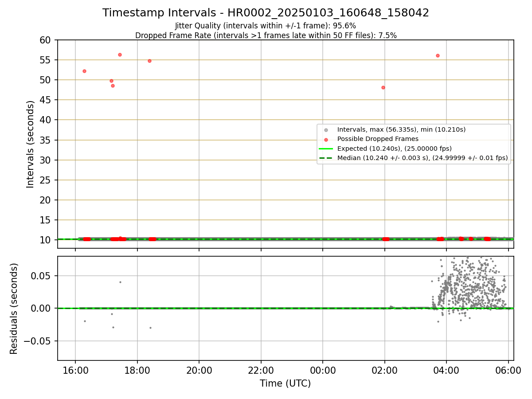Click legend entry 'Possible Dropped Frames'

click(378, 139)
